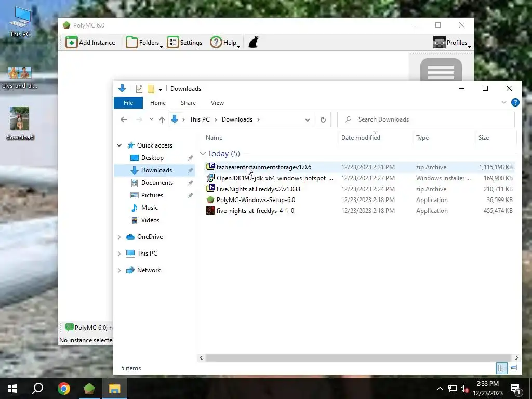Open the PolyMC Help dropdown

point(225,43)
